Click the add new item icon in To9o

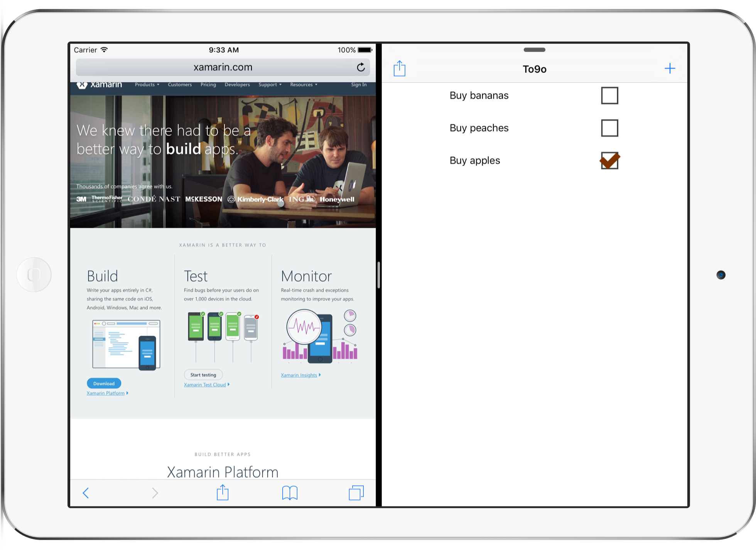tap(670, 68)
